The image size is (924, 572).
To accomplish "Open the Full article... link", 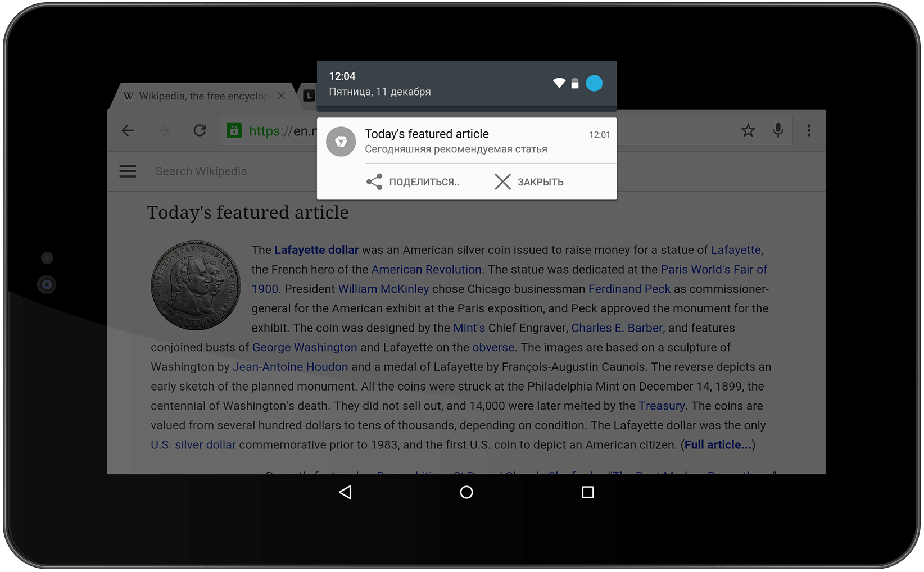I will click(718, 444).
